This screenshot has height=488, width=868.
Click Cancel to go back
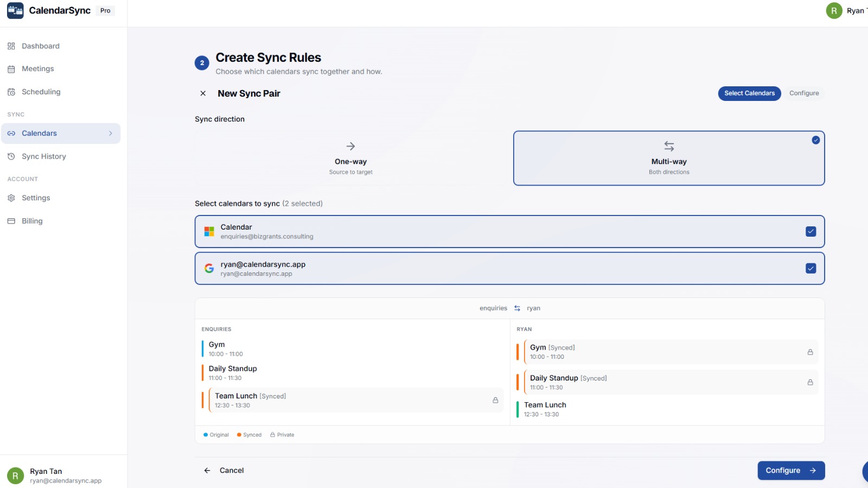pyautogui.click(x=224, y=471)
